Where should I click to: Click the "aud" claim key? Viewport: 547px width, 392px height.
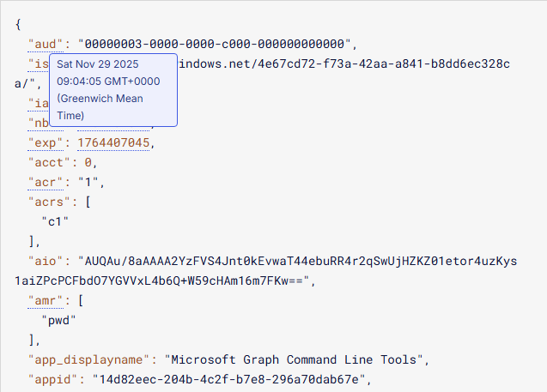(45, 44)
